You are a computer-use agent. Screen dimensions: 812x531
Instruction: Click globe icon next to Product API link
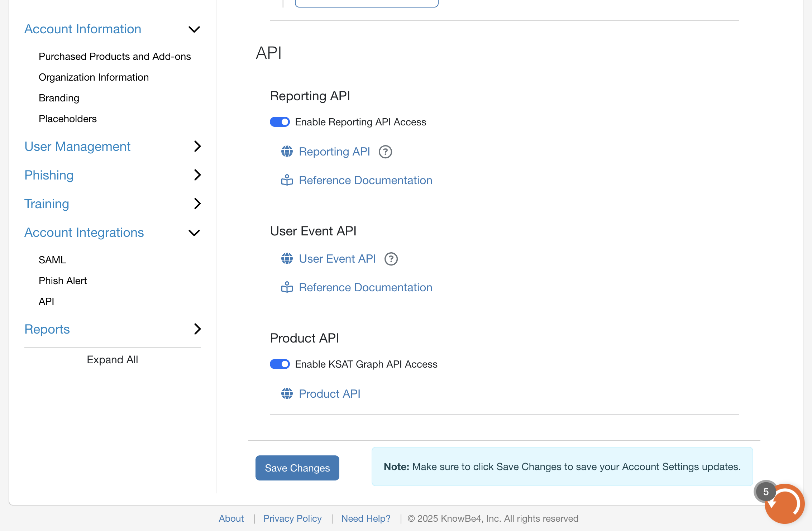point(287,393)
